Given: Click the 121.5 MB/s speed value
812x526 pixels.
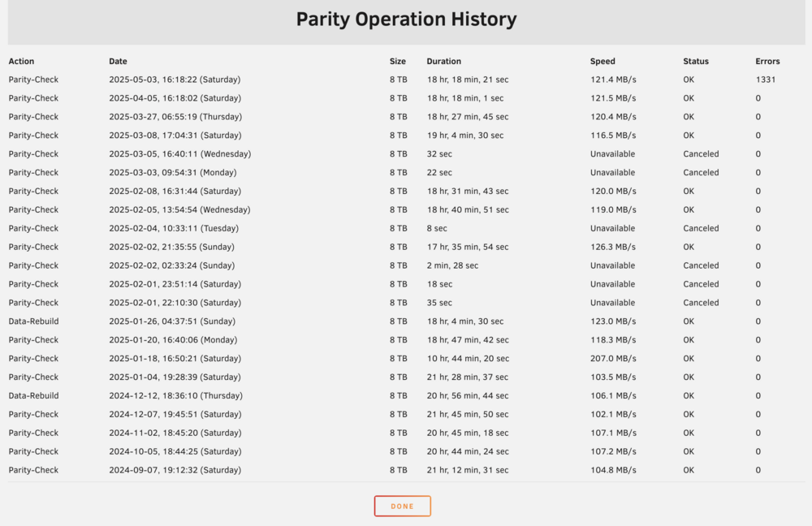Looking at the screenshot, I should (613, 98).
